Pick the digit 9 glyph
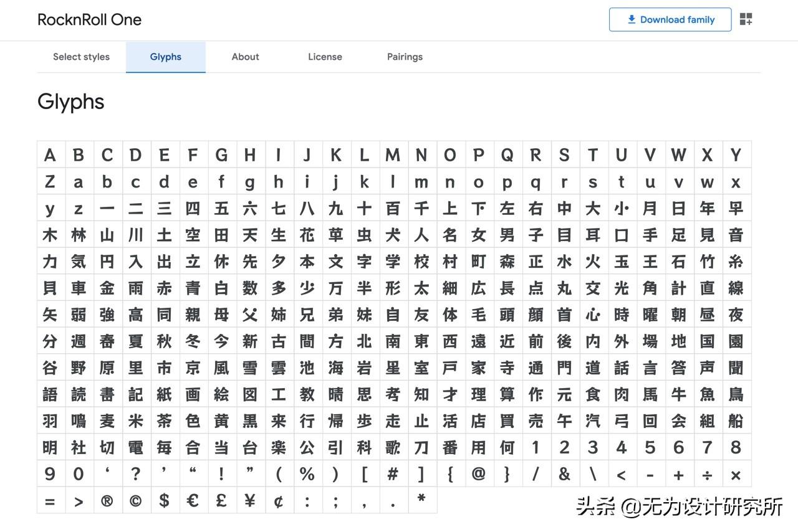Image resolution: width=798 pixels, height=532 pixels. coord(50,474)
